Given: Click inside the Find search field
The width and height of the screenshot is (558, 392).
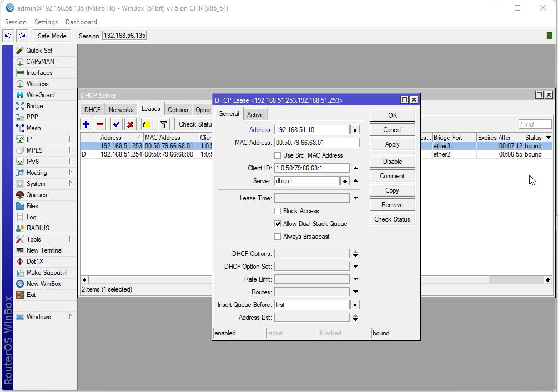Looking at the screenshot, I should pyautogui.click(x=534, y=124).
